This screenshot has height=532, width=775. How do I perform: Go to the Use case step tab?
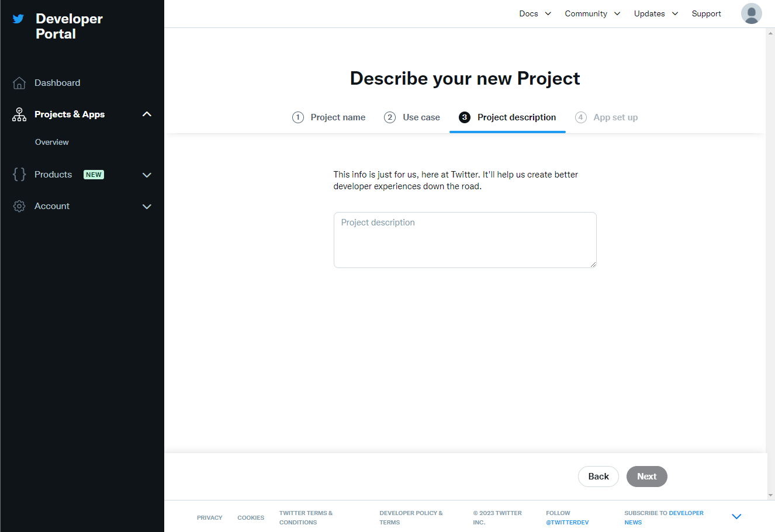[421, 117]
